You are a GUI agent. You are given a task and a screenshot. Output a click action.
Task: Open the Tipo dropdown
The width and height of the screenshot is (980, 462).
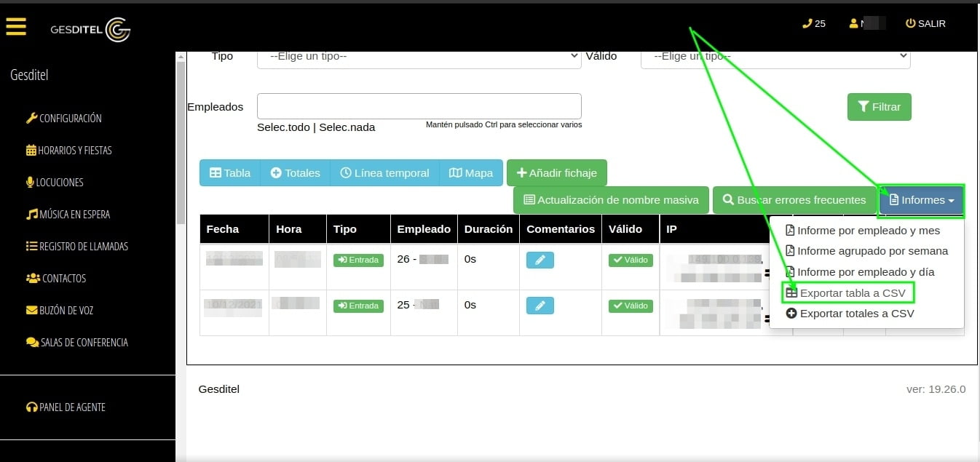click(419, 55)
